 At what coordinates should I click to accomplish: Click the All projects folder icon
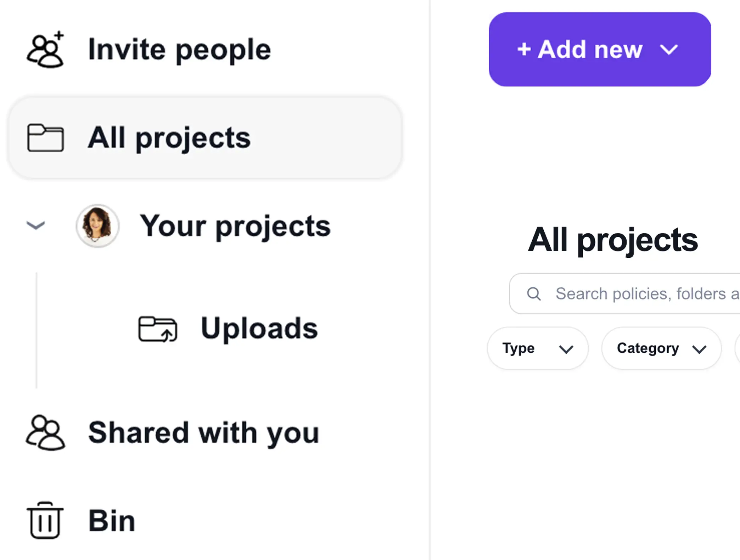coord(45,138)
